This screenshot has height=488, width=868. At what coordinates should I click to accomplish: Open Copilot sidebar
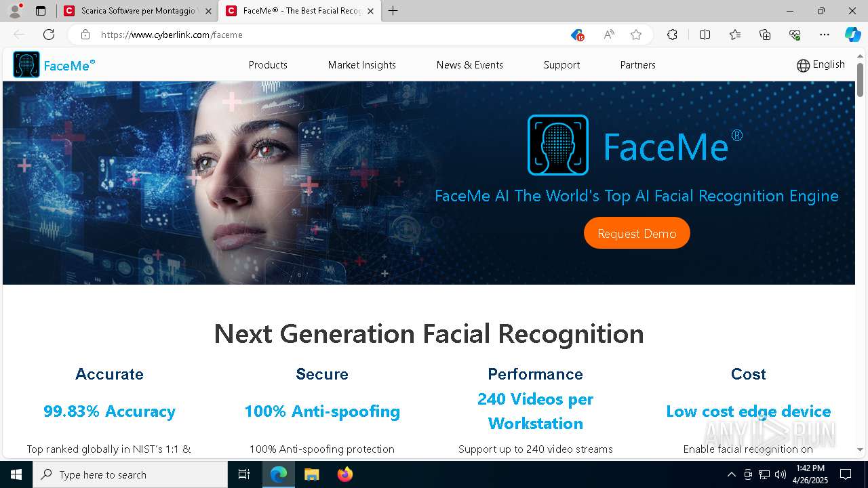click(x=852, y=35)
